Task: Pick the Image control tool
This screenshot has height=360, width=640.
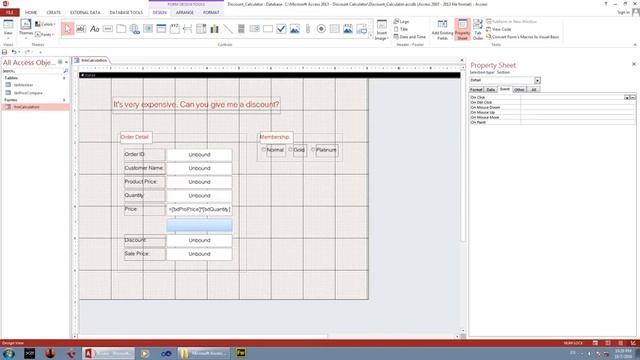Action: pos(361,29)
